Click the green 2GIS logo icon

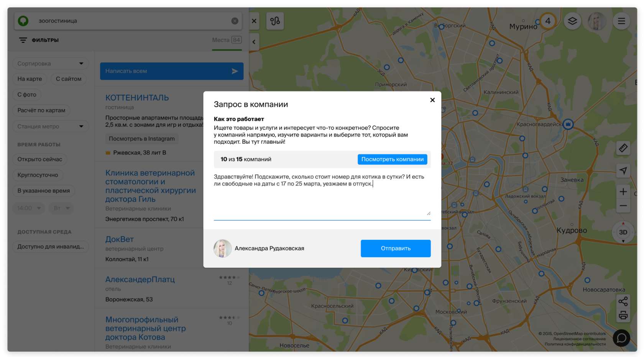tap(23, 21)
